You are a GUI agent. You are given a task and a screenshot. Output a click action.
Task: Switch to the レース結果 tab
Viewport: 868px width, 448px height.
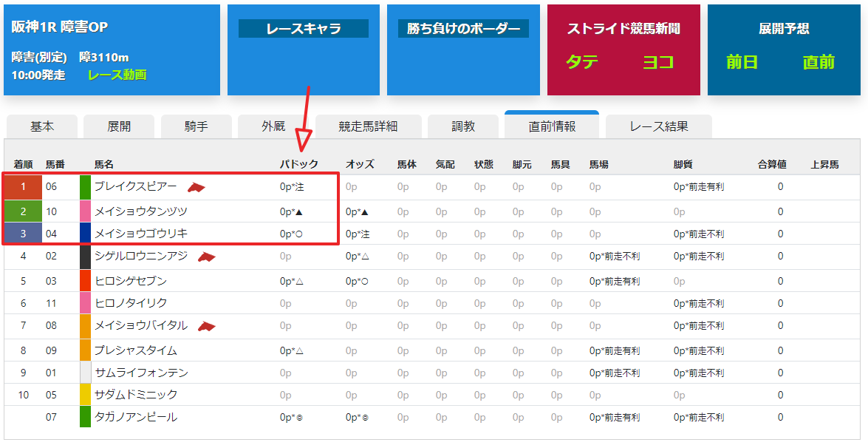pos(659,127)
